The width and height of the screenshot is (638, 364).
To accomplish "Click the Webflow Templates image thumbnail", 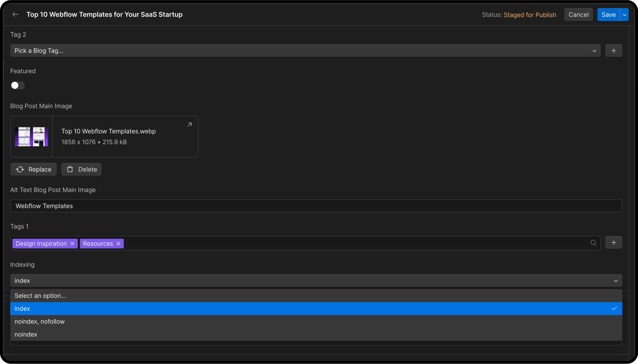I will 31,137.
